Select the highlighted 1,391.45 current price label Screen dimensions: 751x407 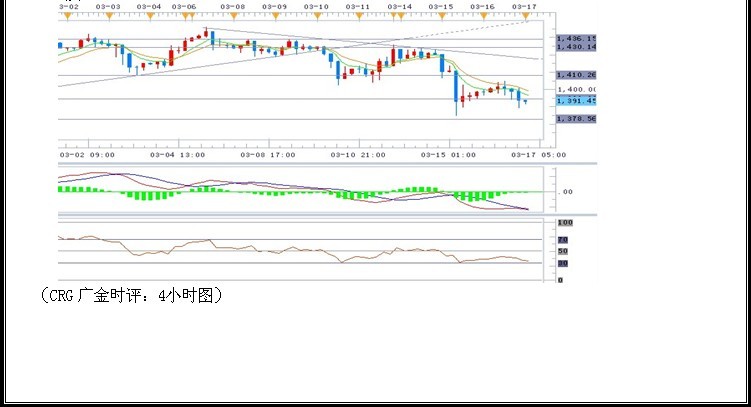[x=577, y=101]
